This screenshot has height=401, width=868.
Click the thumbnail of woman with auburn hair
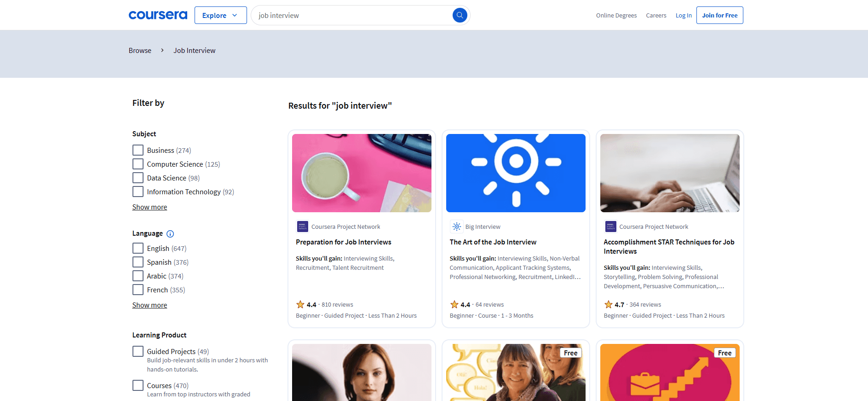pyautogui.click(x=362, y=372)
